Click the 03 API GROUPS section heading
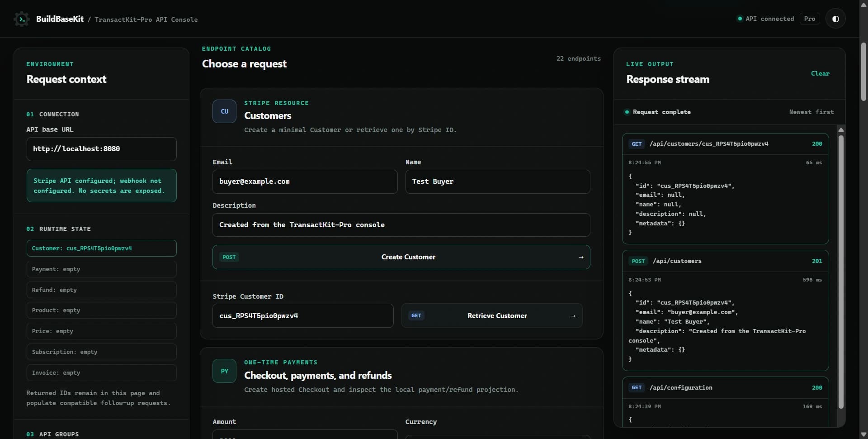The height and width of the screenshot is (439, 868). click(x=52, y=434)
